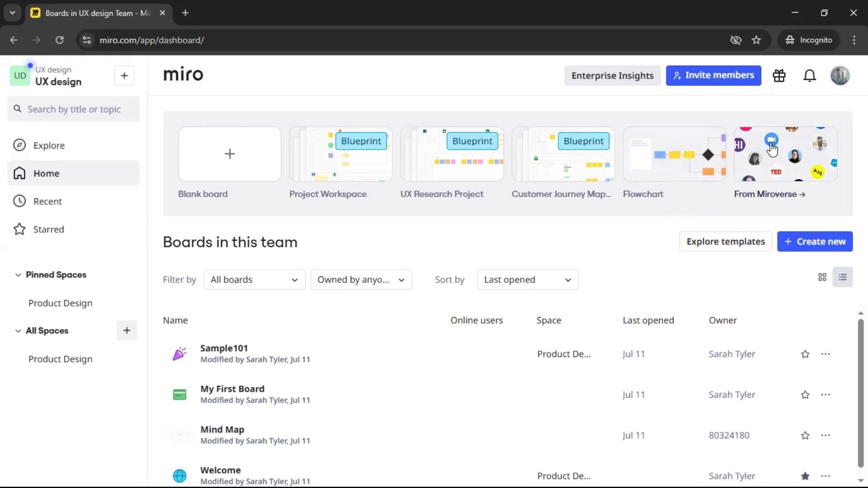This screenshot has width=868, height=488.
Task: Click plus icon next to All Spaces
Action: pos(127,331)
